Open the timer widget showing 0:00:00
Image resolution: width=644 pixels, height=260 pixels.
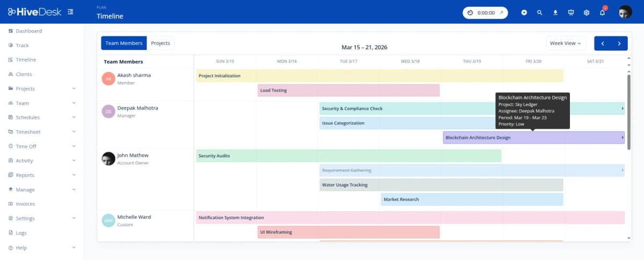coord(485,12)
